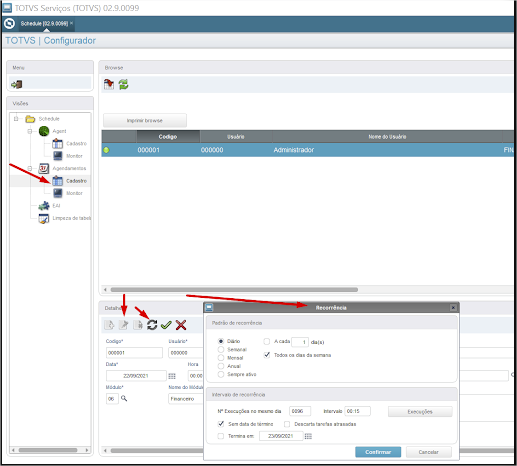Image resolution: width=517 pixels, height=466 pixels.
Task: Click the new record icon in Detalhes toolbar
Action: click(x=109, y=325)
